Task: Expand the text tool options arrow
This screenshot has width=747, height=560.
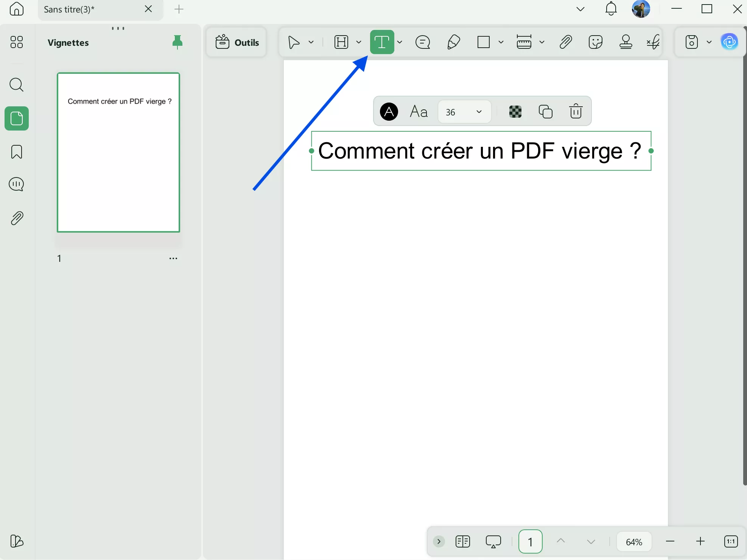Action: 400,42
